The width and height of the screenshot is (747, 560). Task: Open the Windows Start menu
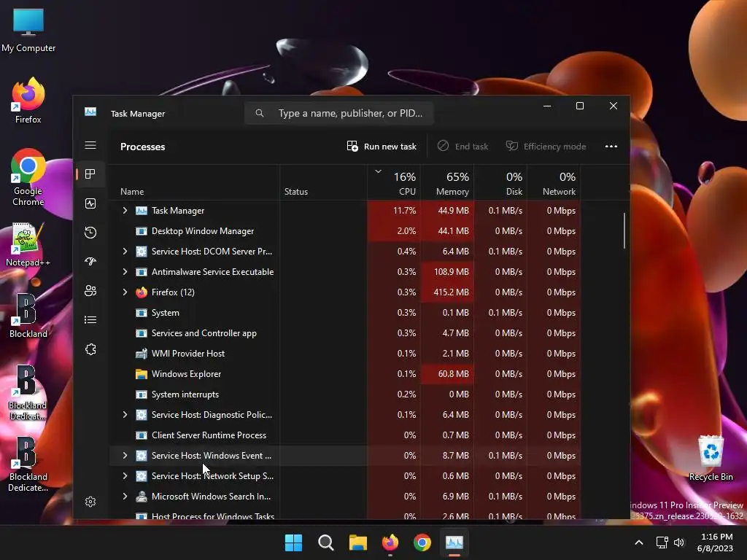click(x=293, y=542)
